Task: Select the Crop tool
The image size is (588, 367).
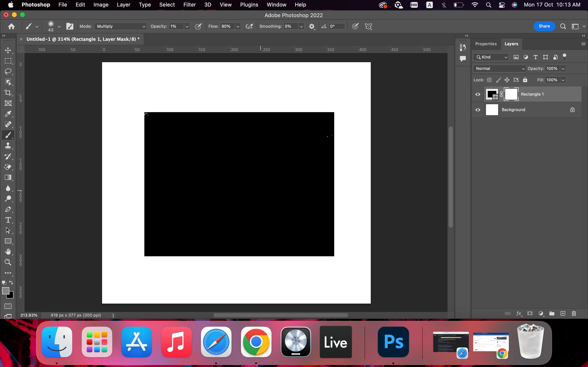Action: click(8, 93)
